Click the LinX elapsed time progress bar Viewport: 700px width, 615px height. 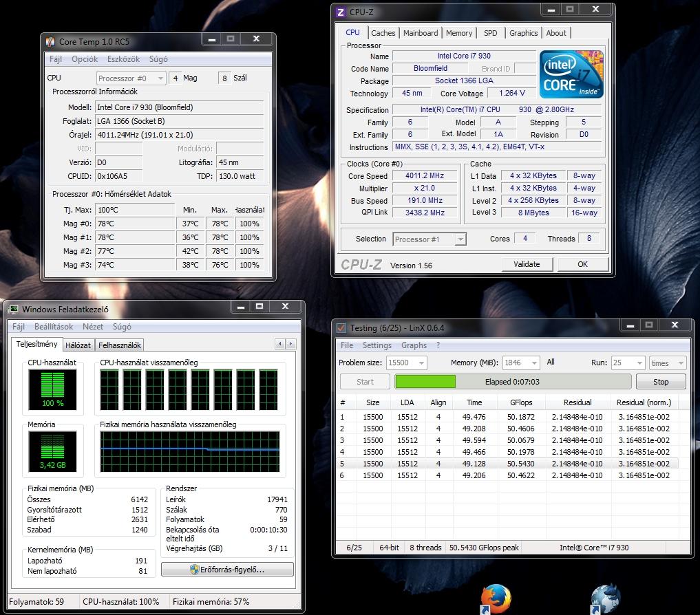click(x=513, y=382)
